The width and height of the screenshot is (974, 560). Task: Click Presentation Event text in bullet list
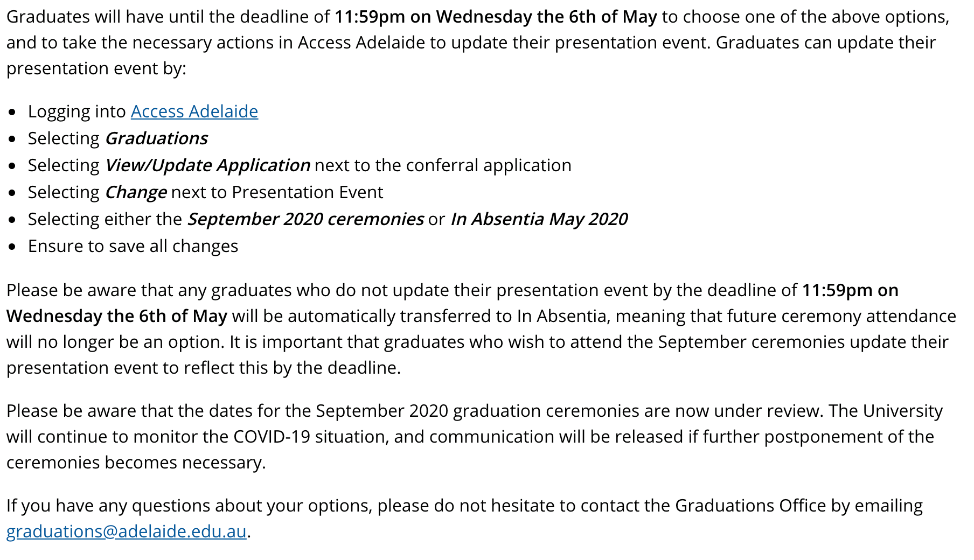(307, 192)
